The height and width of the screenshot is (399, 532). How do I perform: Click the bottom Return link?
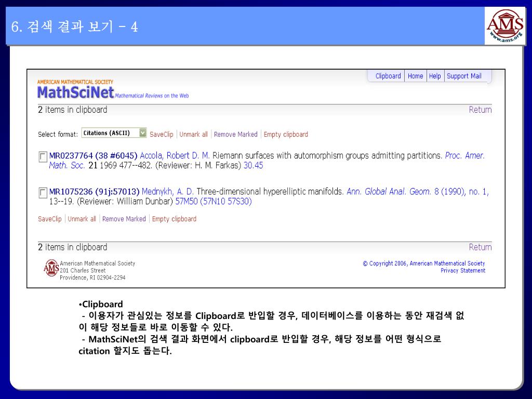click(480, 247)
